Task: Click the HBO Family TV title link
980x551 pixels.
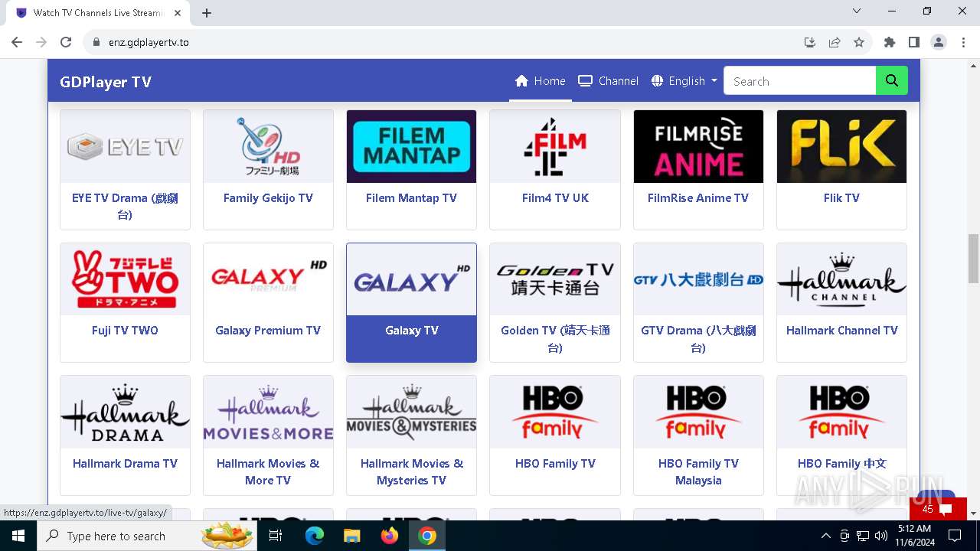Action: point(555,463)
